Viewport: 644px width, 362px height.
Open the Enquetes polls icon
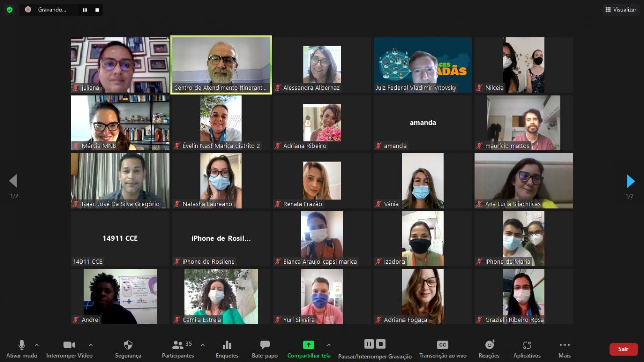coord(227,349)
